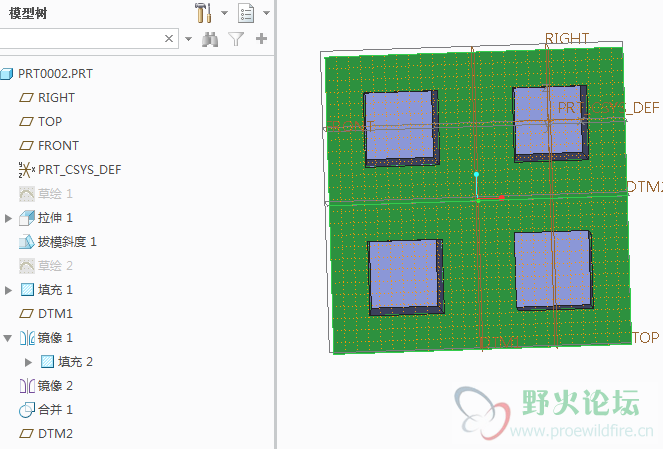Viewport: 663px width, 449px height.
Task: Select PRT0002.PRT root node
Action: point(55,74)
